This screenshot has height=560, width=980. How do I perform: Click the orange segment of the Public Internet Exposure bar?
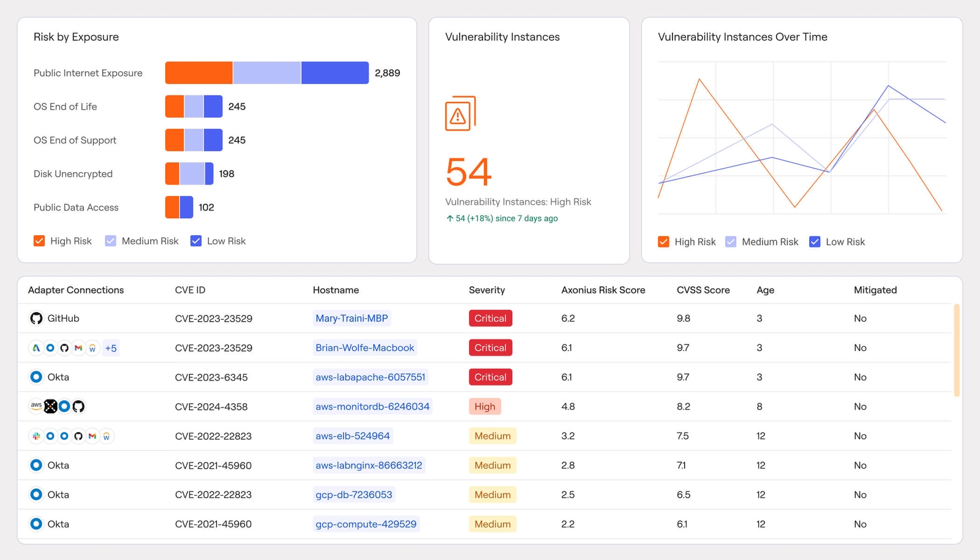[x=198, y=73]
